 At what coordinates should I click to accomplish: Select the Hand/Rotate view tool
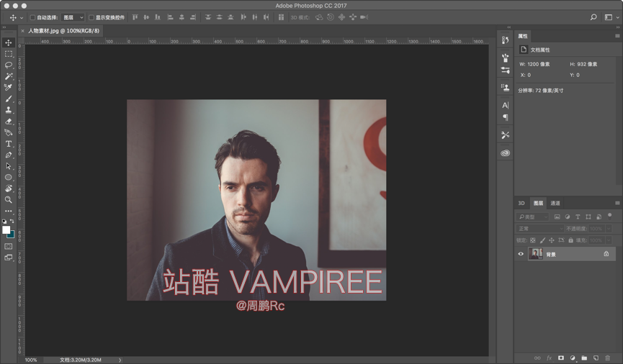9,188
